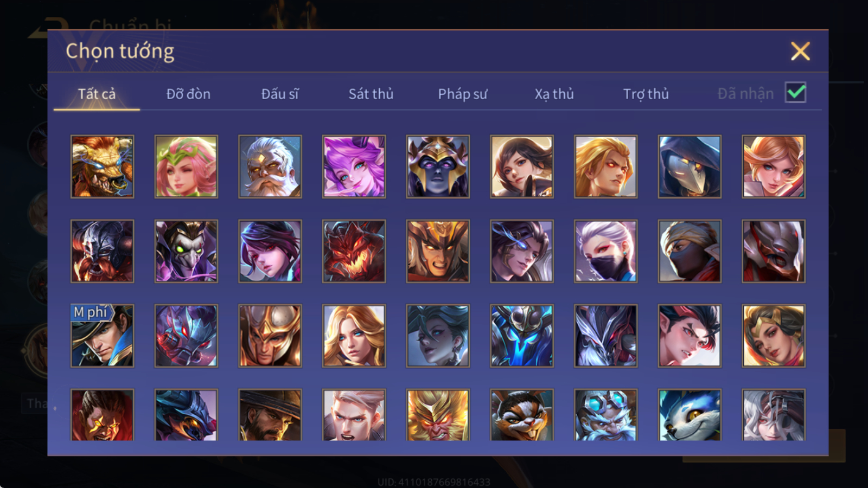Filter by Trợ thủ role
Viewport: 868px width, 488px height.
click(x=646, y=94)
